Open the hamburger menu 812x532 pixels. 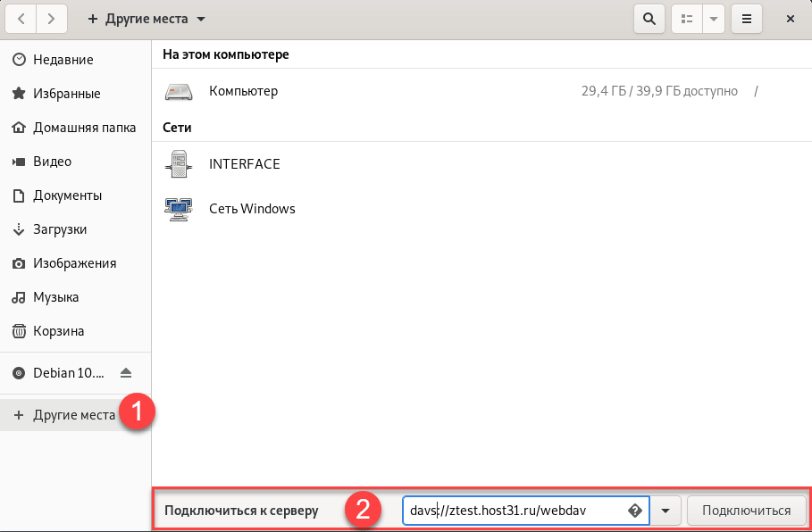coord(746,19)
